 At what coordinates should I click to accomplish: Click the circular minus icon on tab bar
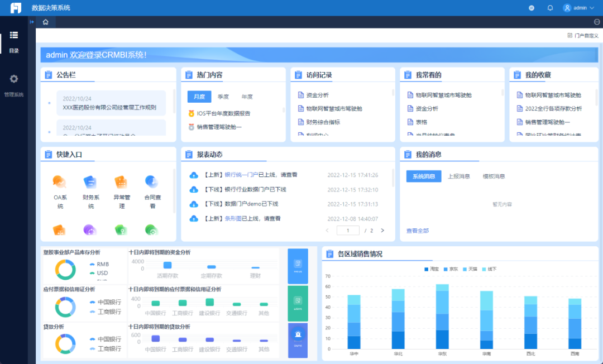click(597, 22)
